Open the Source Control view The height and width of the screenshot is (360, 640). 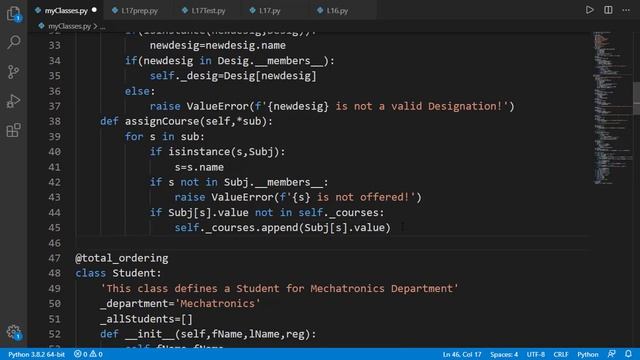pos(13,72)
